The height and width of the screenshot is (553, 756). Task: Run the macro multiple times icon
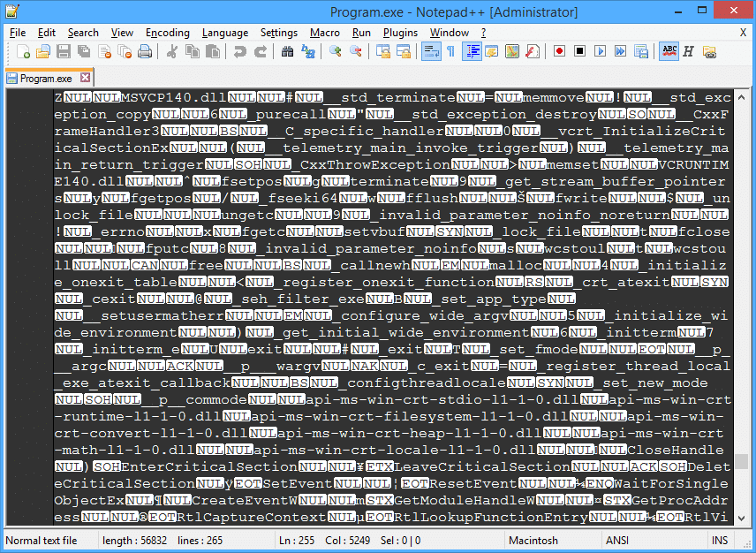coord(621,51)
